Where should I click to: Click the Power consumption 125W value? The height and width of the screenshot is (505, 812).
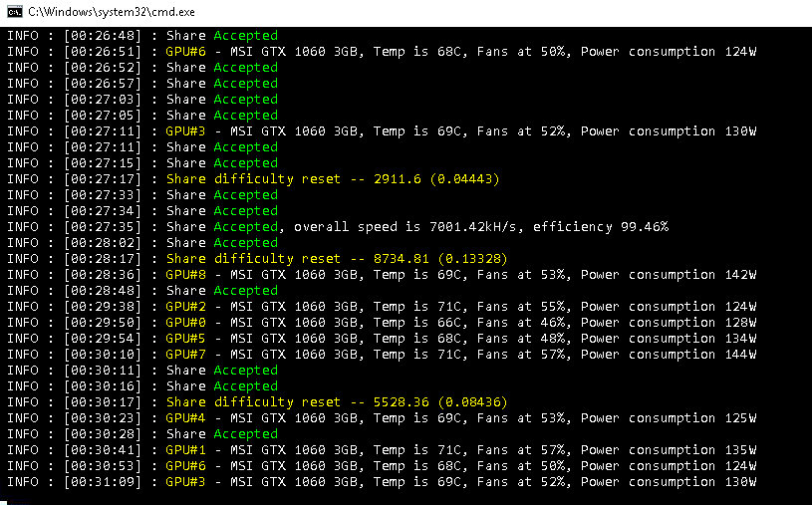click(669, 418)
